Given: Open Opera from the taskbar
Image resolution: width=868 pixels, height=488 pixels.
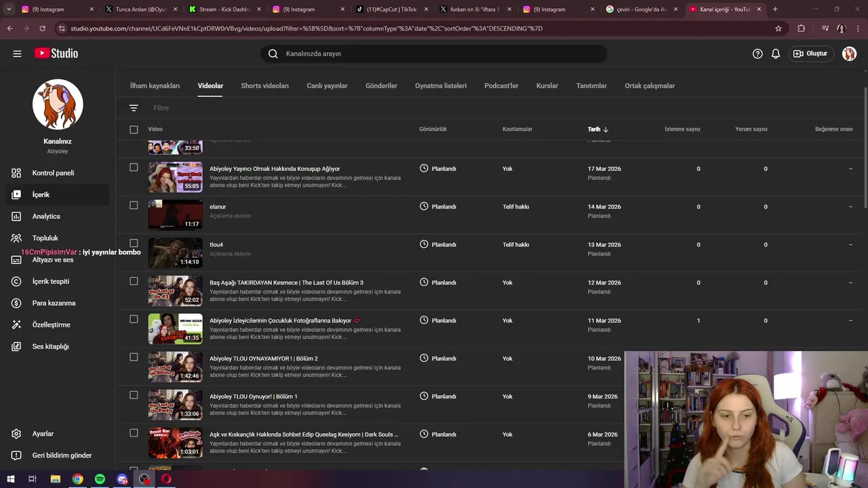Looking at the screenshot, I should [x=166, y=479].
